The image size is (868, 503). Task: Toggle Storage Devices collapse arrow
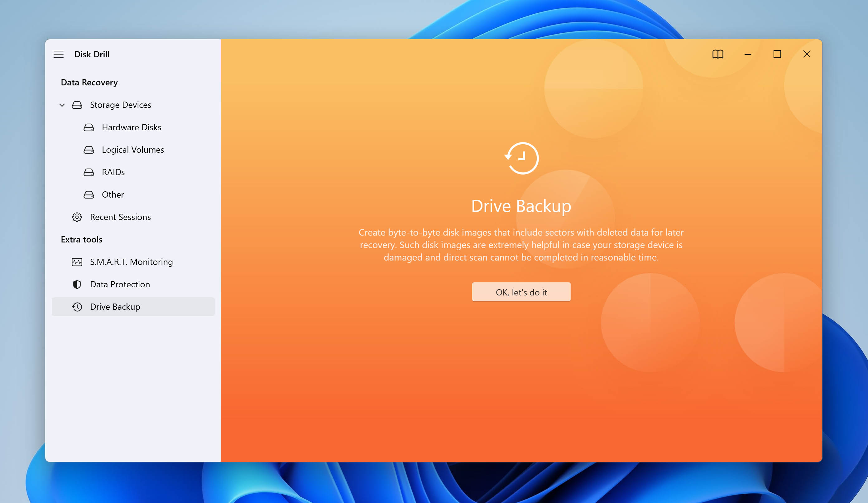pos(61,105)
